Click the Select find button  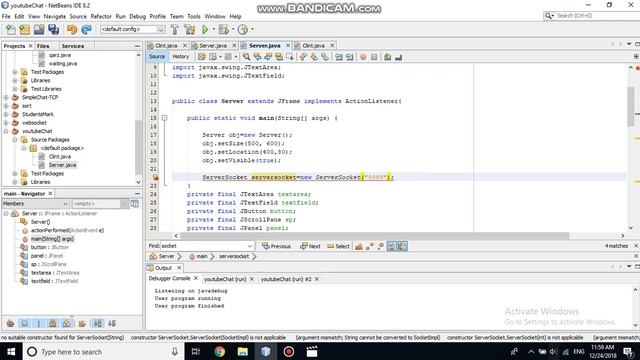pyautogui.click(x=338, y=246)
